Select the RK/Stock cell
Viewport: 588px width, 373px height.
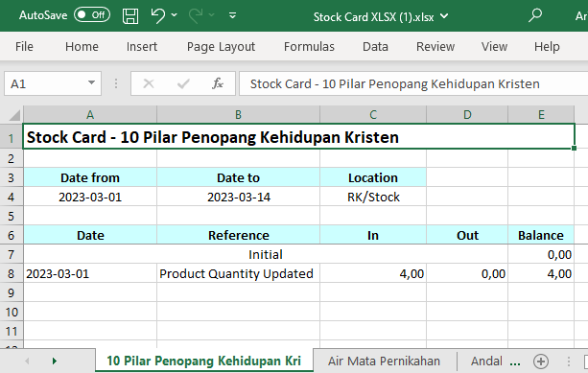[x=373, y=197]
